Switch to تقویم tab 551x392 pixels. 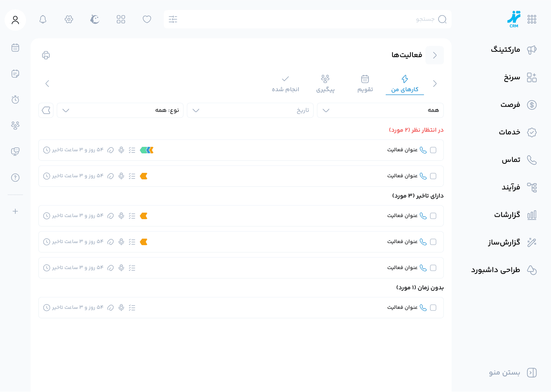365,84
